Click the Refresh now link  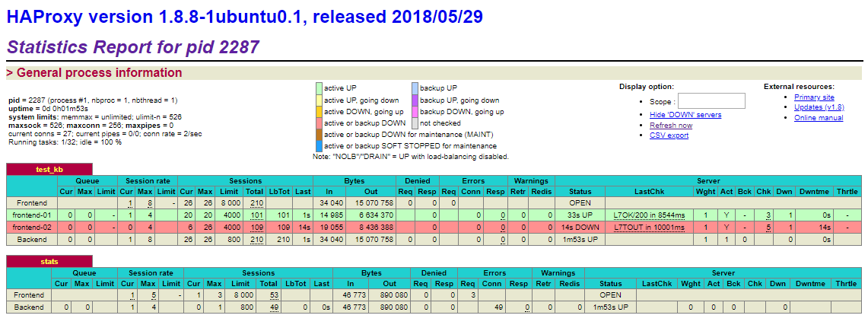671,126
